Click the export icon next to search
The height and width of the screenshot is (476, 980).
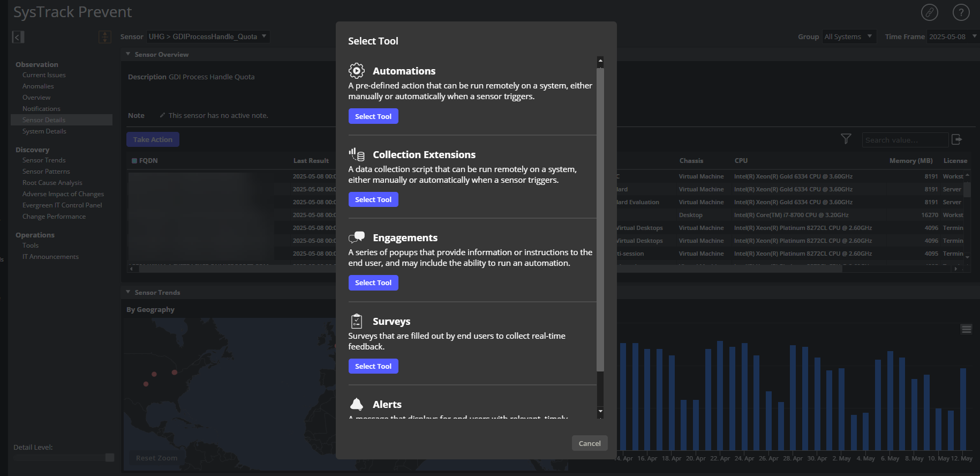click(x=957, y=139)
